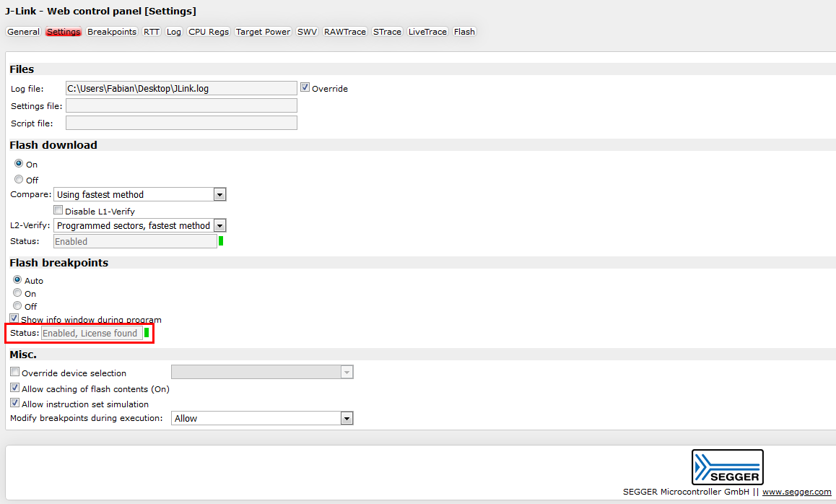Open the RTT tab
Screen dimensions: 836x504
(152, 32)
